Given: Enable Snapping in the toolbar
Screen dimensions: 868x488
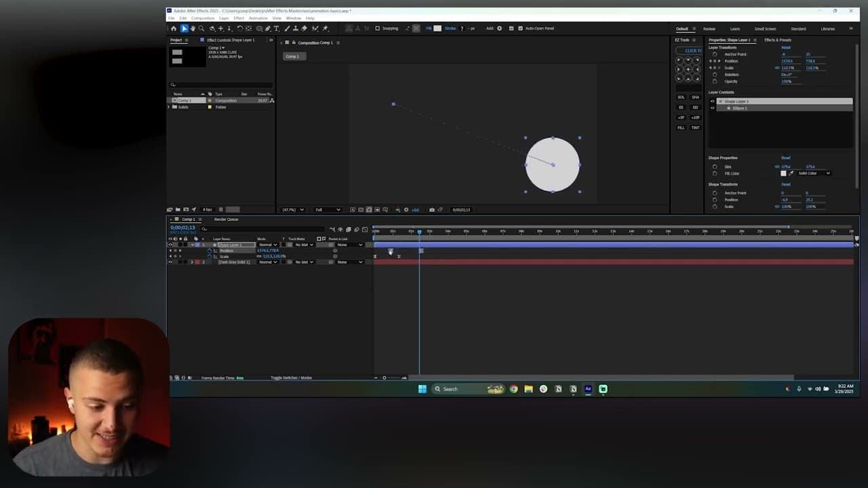Looking at the screenshot, I should pyautogui.click(x=378, y=28).
